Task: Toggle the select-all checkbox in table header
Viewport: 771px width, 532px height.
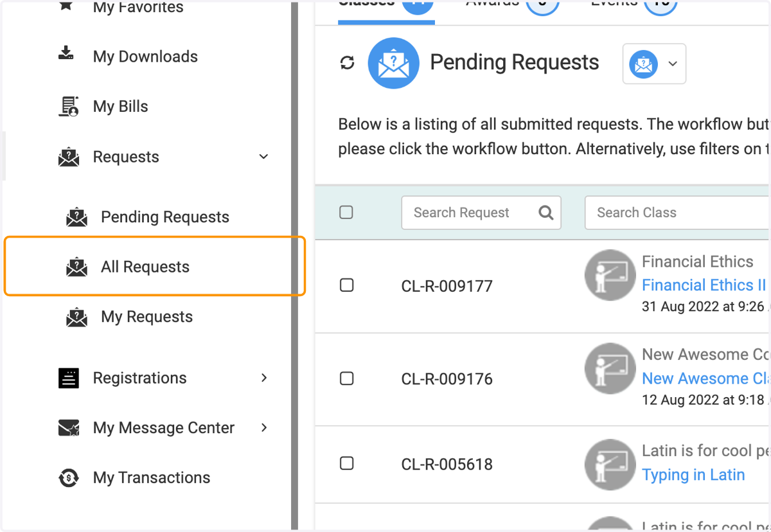Action: pyautogui.click(x=346, y=212)
